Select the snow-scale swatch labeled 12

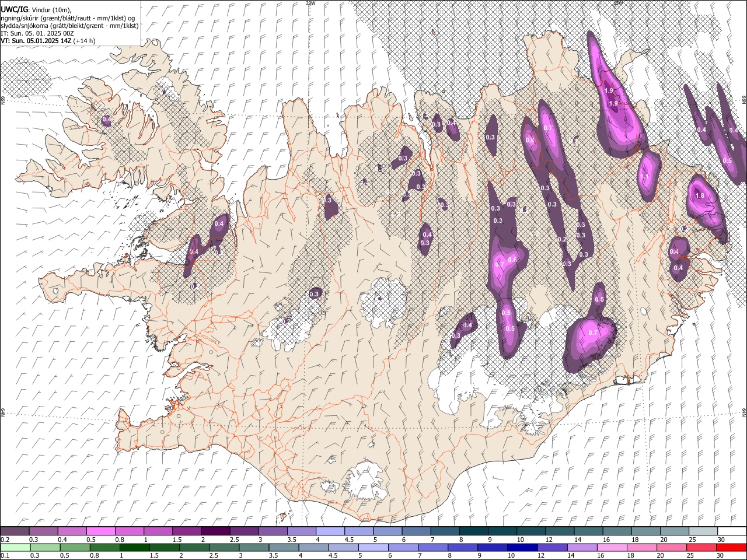[x=560, y=531]
